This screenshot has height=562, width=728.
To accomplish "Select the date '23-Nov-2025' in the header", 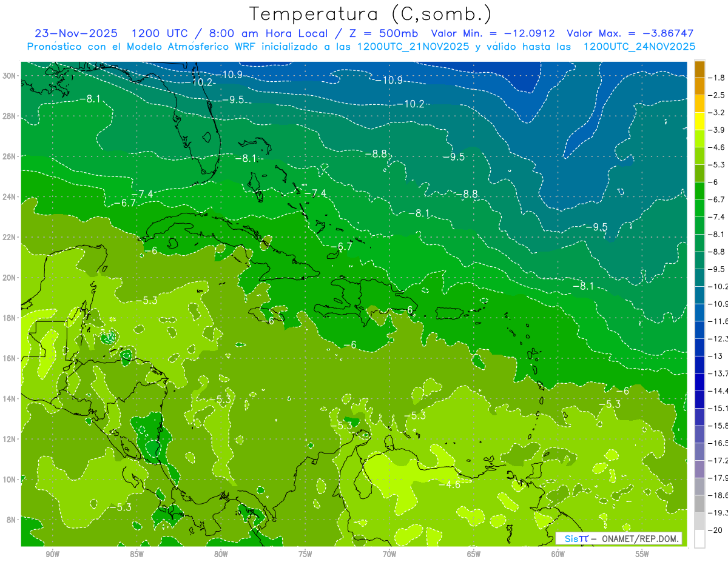I will [76, 33].
